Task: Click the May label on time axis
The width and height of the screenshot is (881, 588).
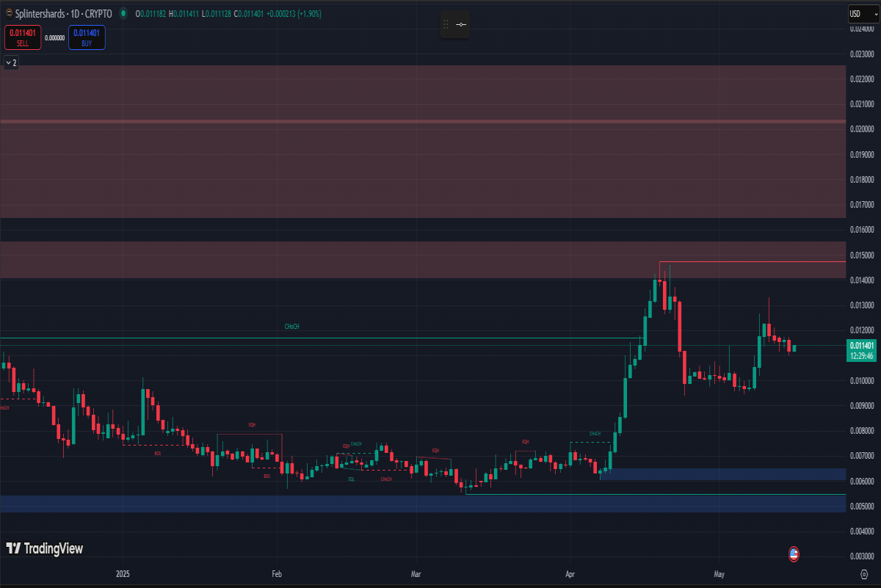Action: pos(719,573)
